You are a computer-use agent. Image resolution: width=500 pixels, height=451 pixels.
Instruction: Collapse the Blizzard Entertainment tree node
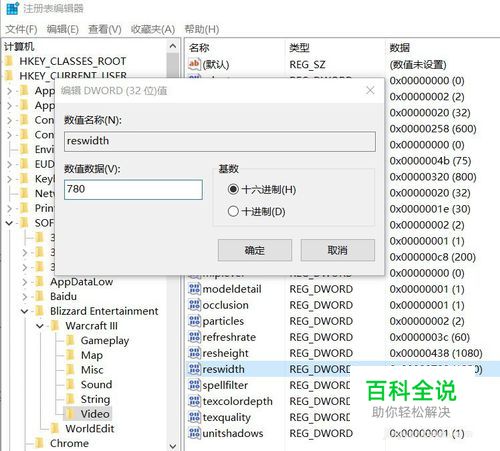click(x=24, y=311)
